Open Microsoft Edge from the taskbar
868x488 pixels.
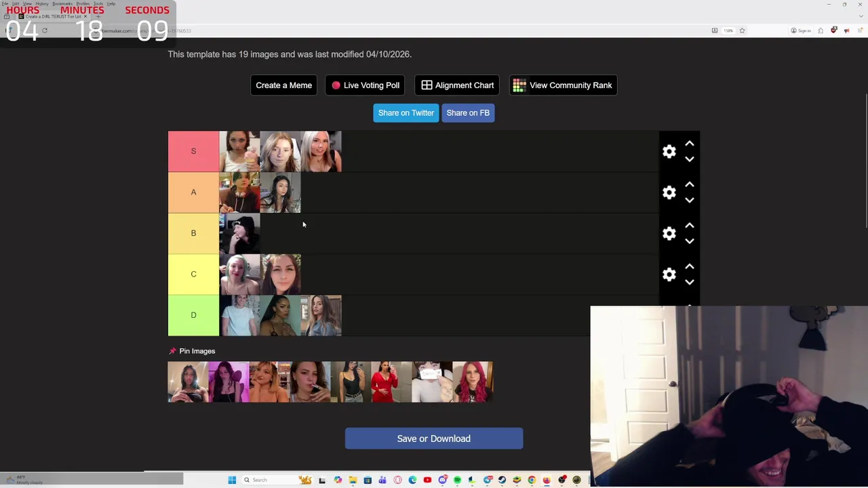point(412,480)
